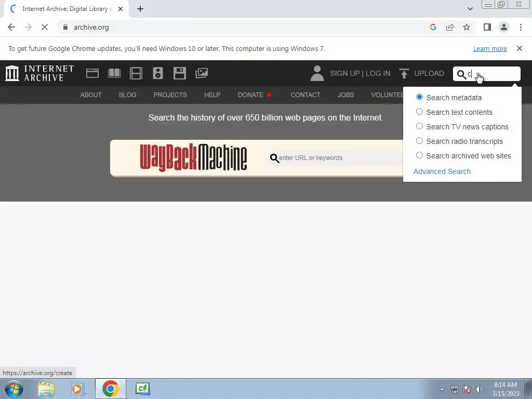This screenshot has height=399, width=532.
Task: Switch to Chrome in the taskbar
Action: [110, 389]
